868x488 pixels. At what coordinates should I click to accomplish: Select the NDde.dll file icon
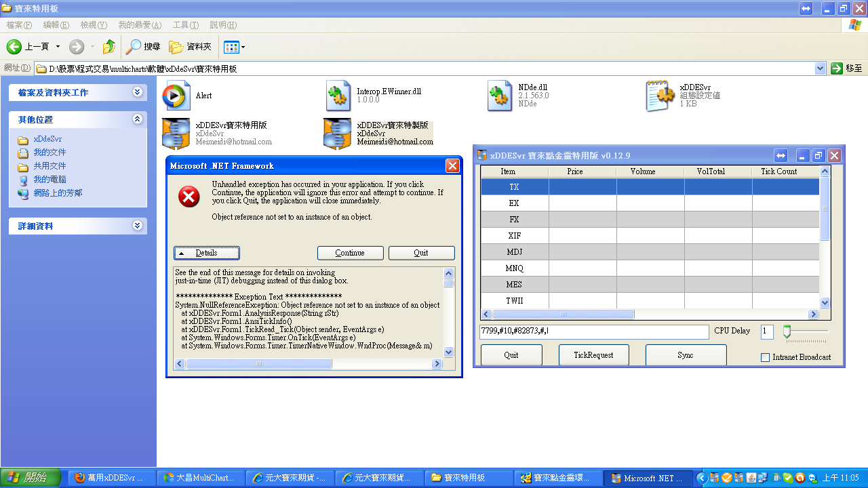click(x=500, y=96)
